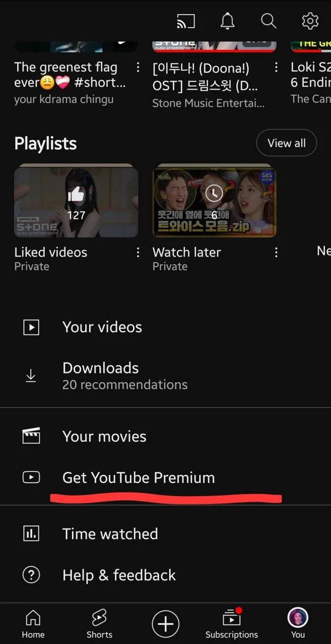Open Help & feedback entry
Screen dimensions: 331x644
165,575
